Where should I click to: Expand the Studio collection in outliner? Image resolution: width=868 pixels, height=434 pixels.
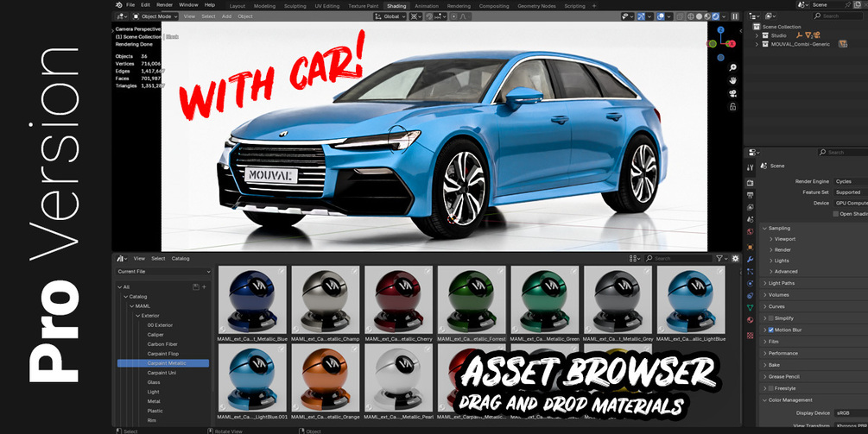[757, 35]
